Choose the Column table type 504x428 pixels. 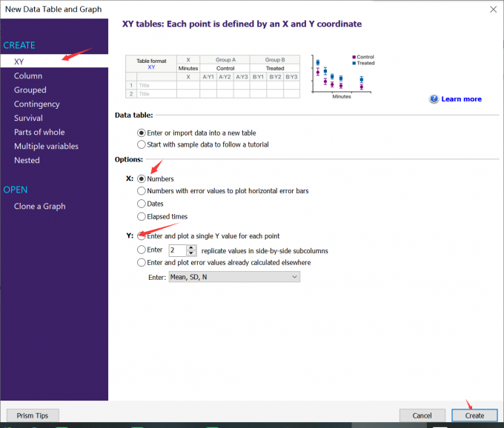pos(28,76)
